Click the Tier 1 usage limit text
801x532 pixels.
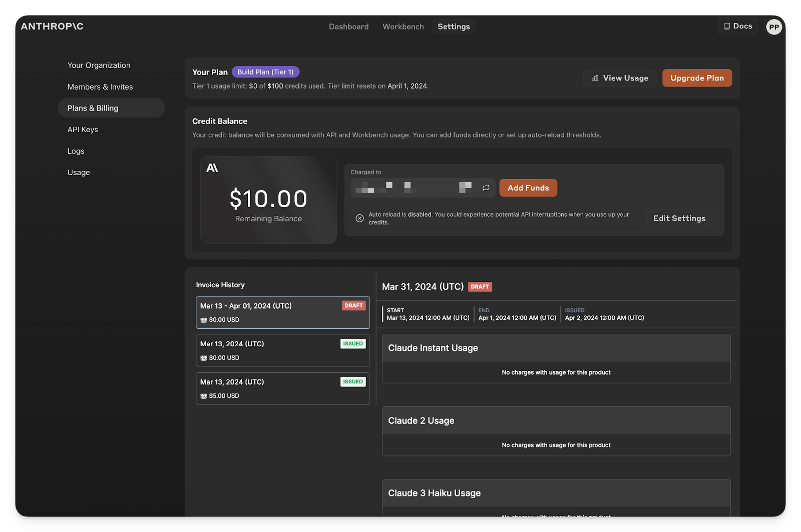click(310, 86)
